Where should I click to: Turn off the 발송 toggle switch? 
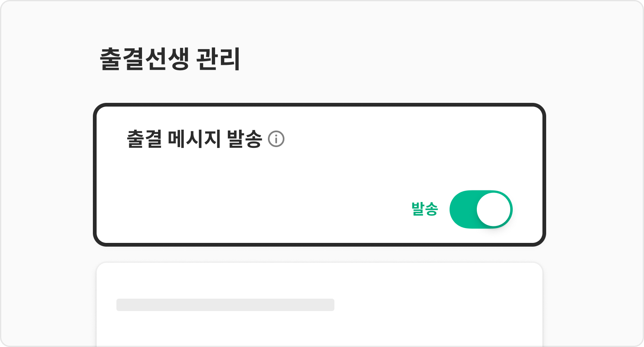click(481, 209)
